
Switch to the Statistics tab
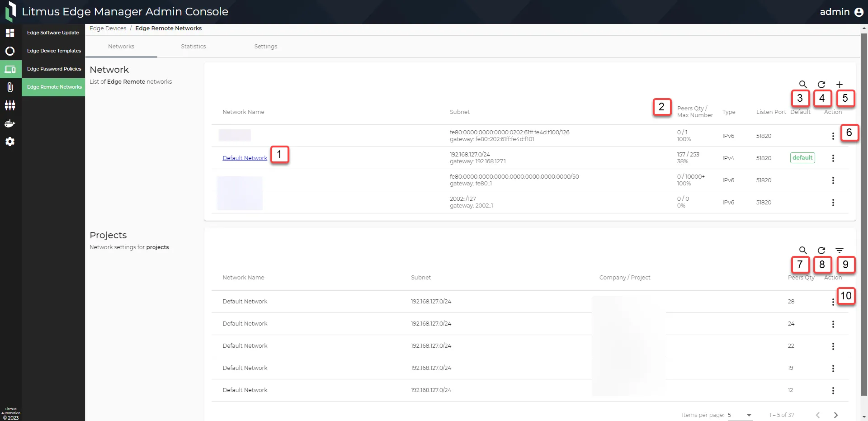[x=193, y=47]
